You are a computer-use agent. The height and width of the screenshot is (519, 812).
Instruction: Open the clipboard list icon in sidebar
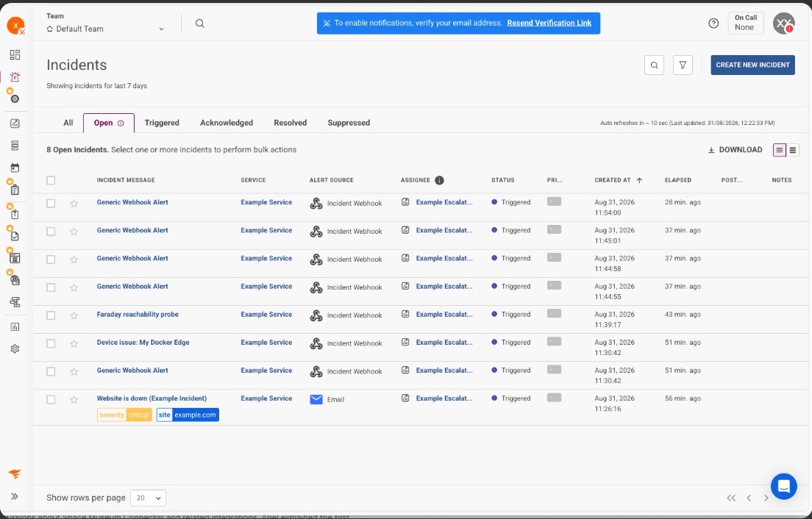tap(15, 190)
